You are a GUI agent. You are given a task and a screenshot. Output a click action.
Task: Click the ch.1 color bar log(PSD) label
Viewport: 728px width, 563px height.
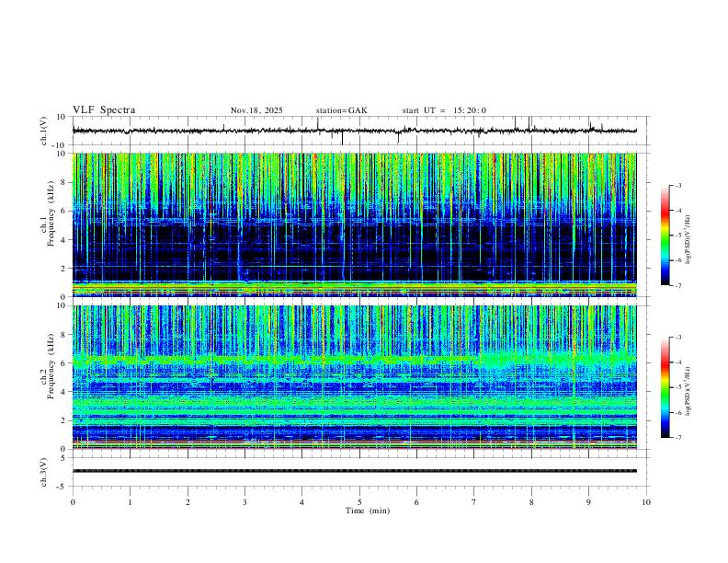click(688, 240)
